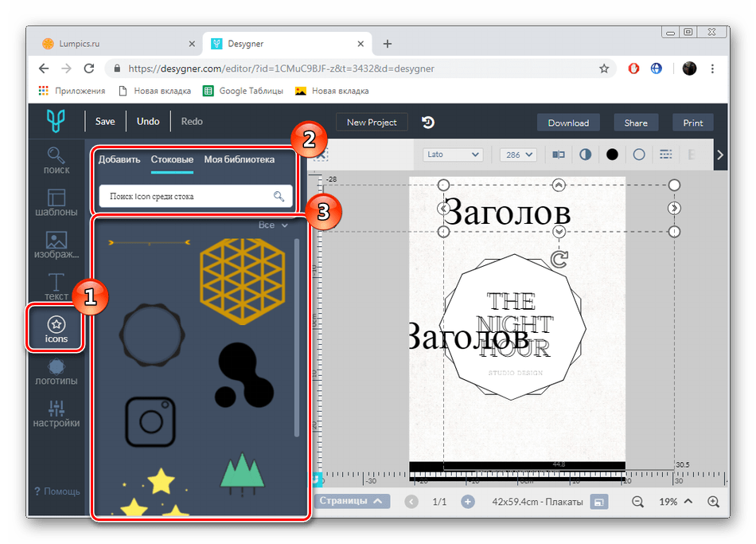Open the icons panel in sidebar

(x=56, y=330)
